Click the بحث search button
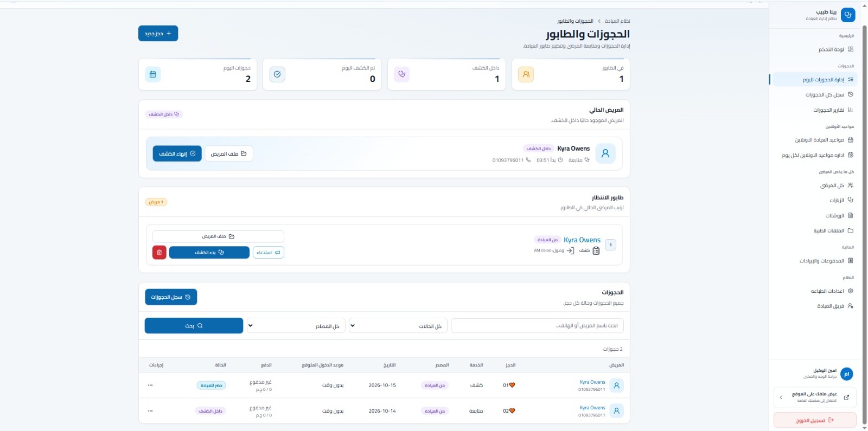The height and width of the screenshot is (431, 868). 194,326
